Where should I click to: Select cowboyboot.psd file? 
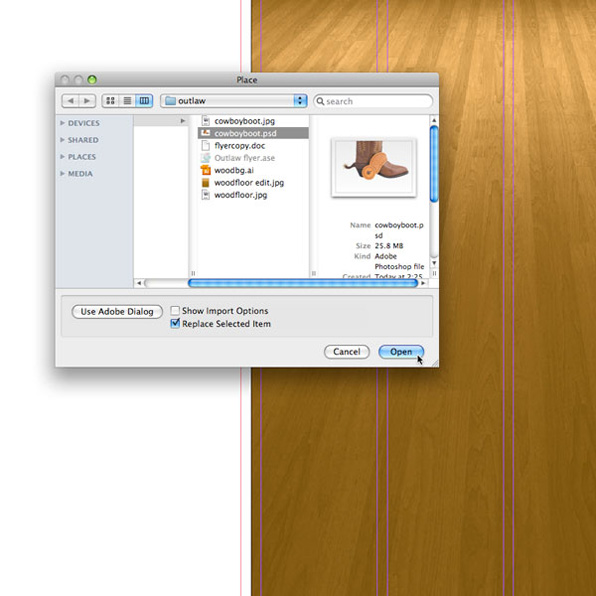click(253, 133)
